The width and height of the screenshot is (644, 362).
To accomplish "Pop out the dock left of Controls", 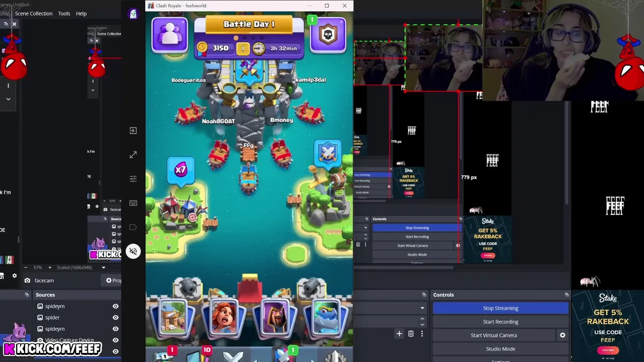I will click(x=424, y=295).
